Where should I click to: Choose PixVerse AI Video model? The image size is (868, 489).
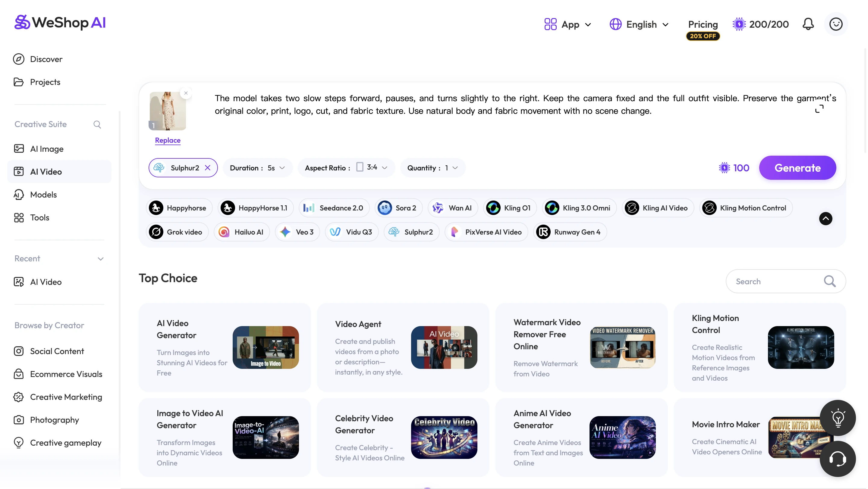[x=486, y=232]
